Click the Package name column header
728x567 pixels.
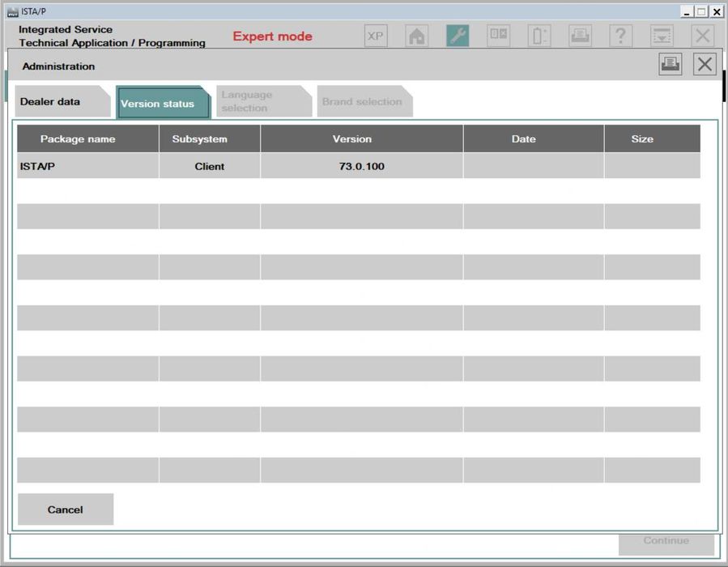click(87, 139)
